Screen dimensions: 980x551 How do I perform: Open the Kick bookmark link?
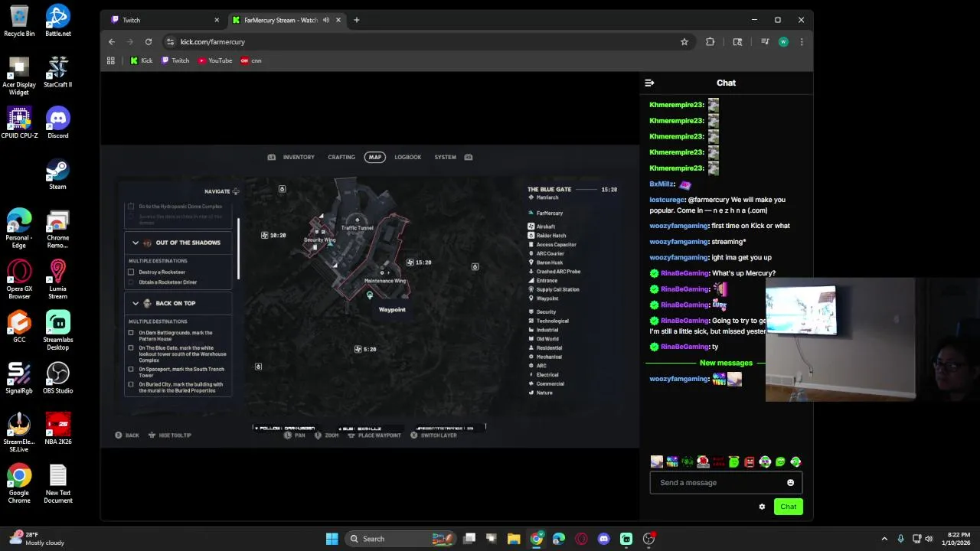(x=142, y=60)
